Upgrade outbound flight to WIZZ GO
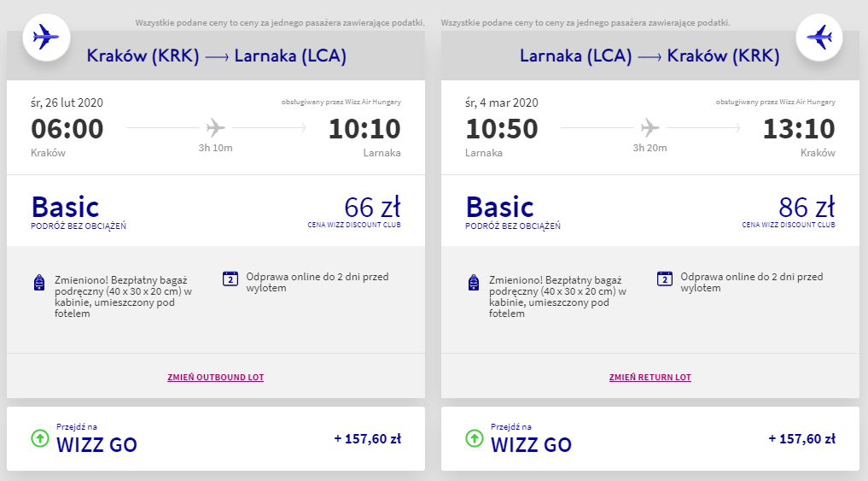The image size is (868, 481). point(96,443)
